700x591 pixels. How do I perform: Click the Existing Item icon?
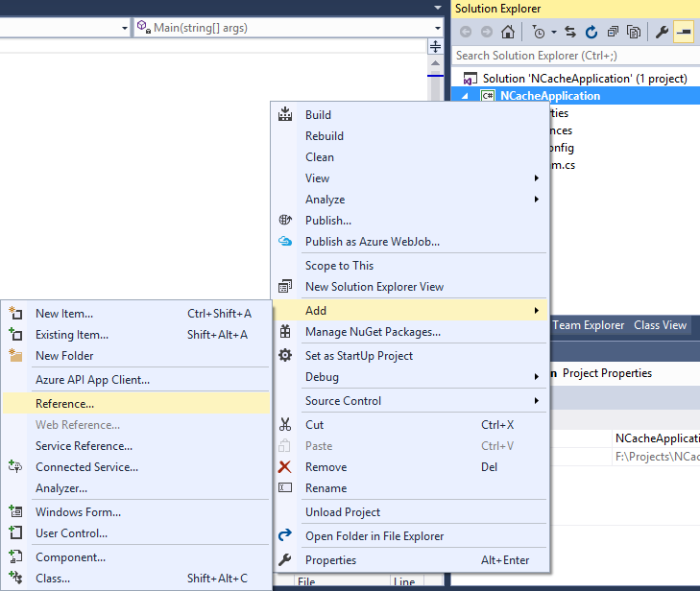click(x=15, y=334)
